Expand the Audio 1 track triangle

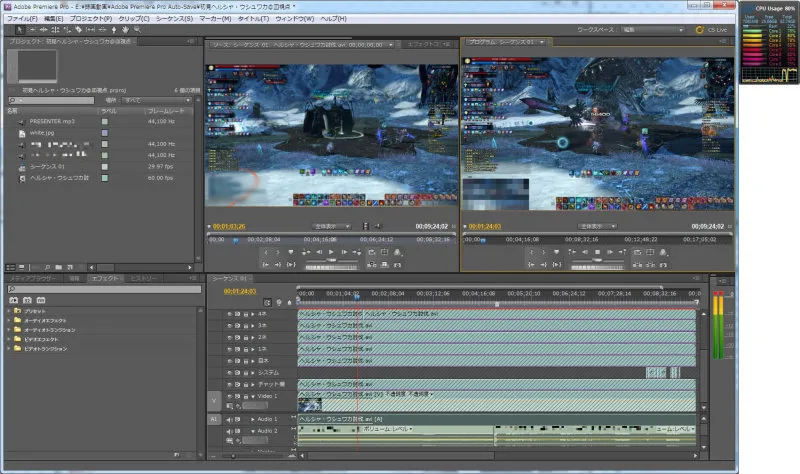point(253,419)
